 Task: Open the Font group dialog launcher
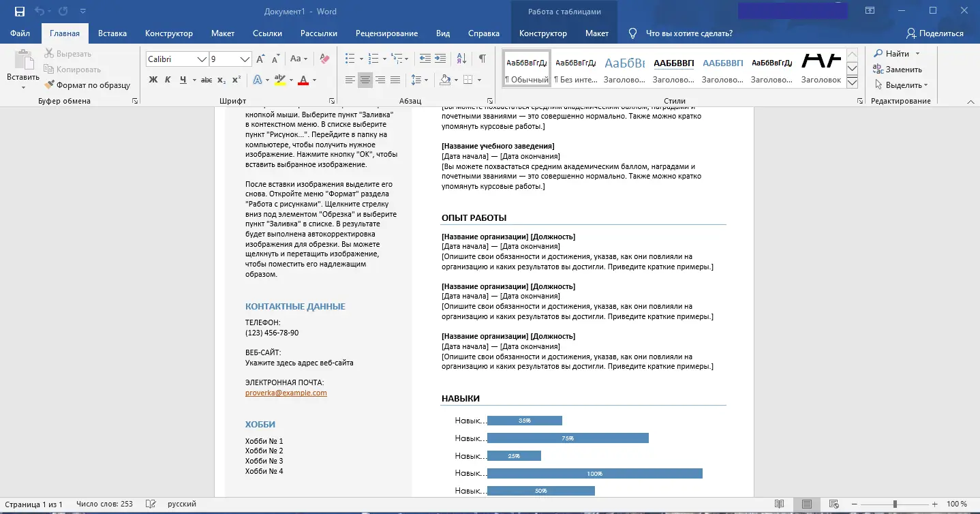click(x=331, y=101)
